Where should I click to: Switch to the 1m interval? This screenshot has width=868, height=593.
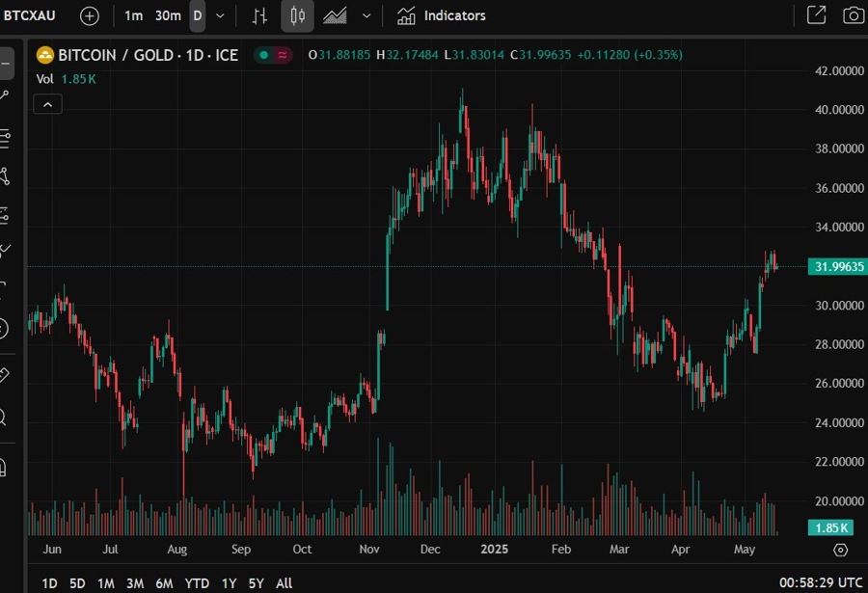133,15
